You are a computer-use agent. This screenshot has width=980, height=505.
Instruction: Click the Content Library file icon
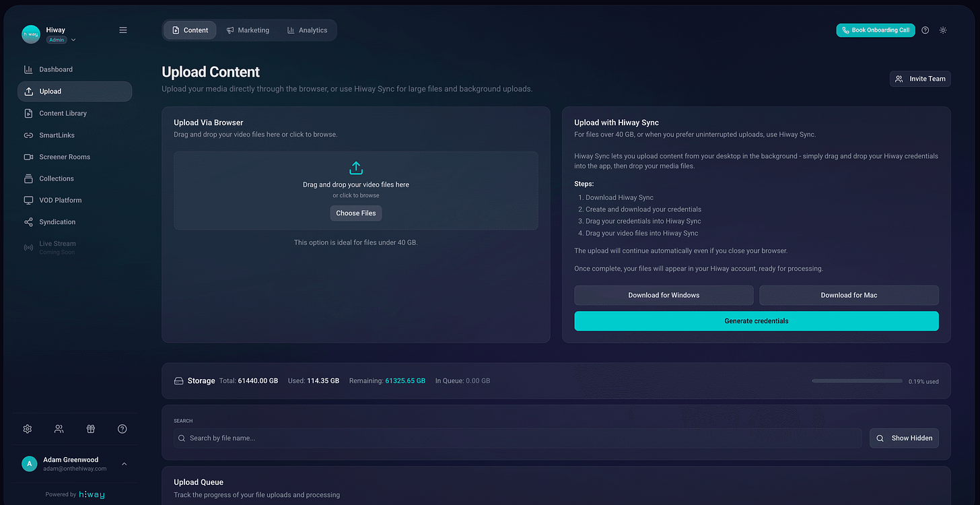coord(28,113)
